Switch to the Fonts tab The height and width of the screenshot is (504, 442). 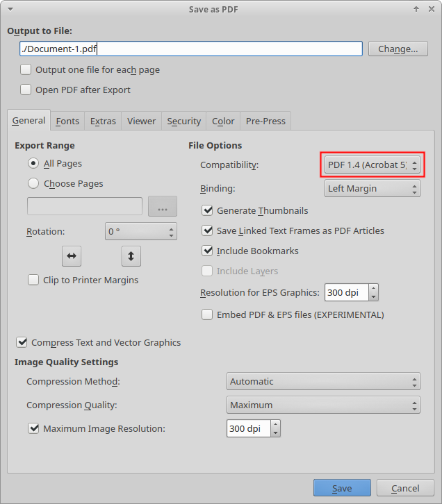(x=67, y=121)
